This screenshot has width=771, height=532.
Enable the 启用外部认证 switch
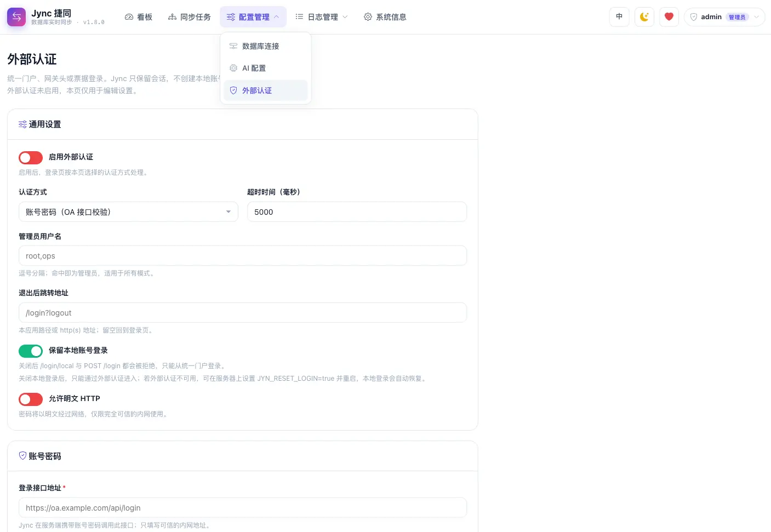click(x=31, y=158)
